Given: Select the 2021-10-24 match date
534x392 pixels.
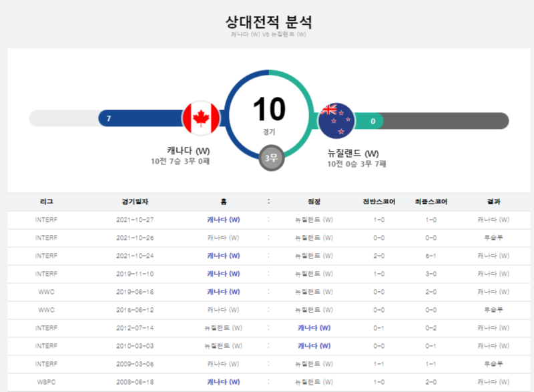Looking at the screenshot, I should (135, 256).
